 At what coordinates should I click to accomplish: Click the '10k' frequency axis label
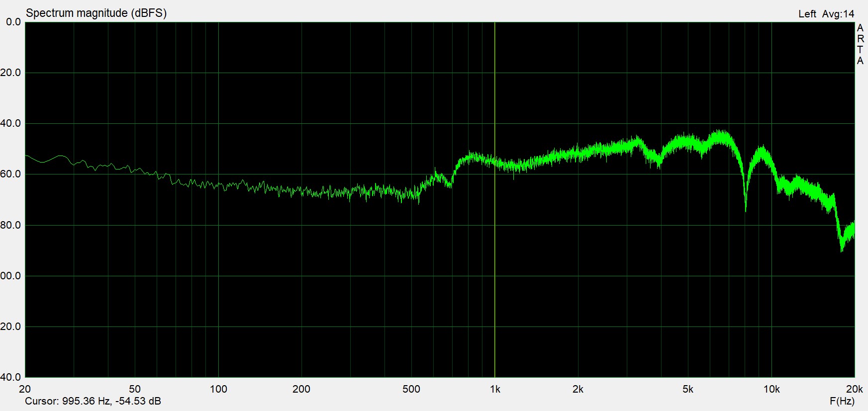tap(772, 389)
